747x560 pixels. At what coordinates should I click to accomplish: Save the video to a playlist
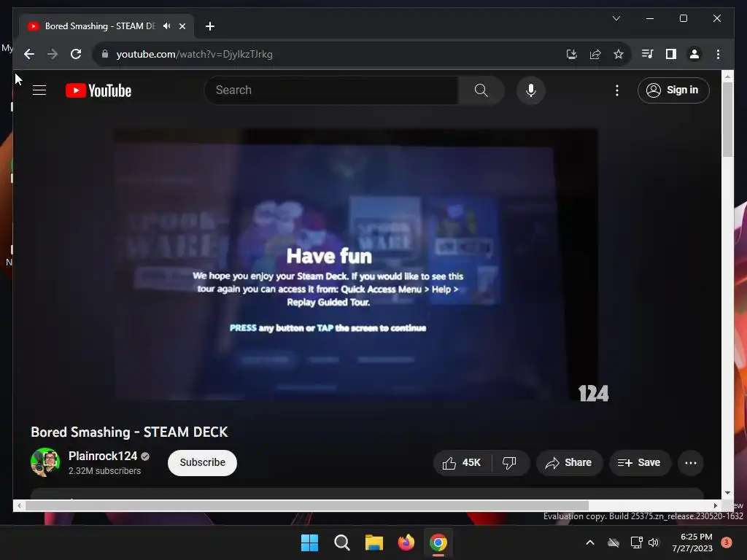pyautogui.click(x=640, y=463)
